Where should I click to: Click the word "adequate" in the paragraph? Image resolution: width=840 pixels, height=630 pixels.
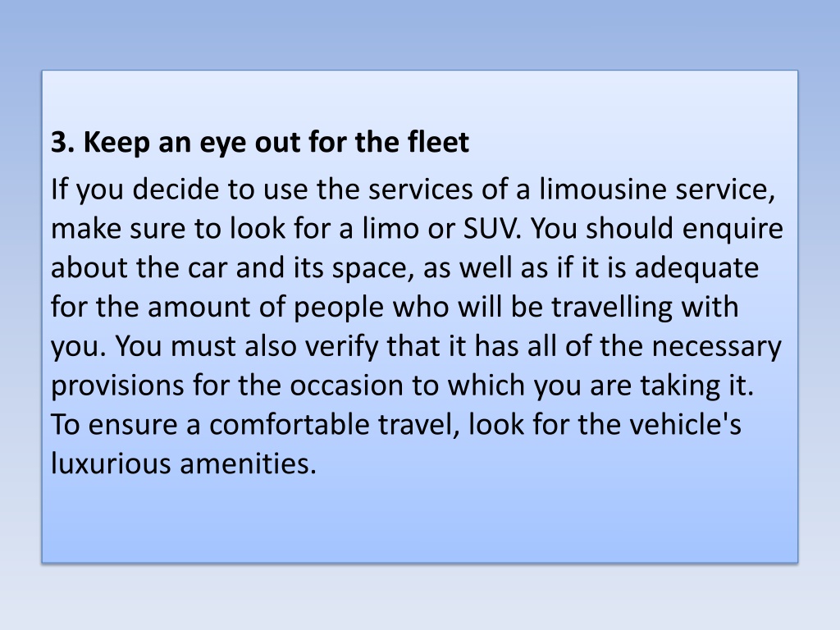tap(696, 269)
